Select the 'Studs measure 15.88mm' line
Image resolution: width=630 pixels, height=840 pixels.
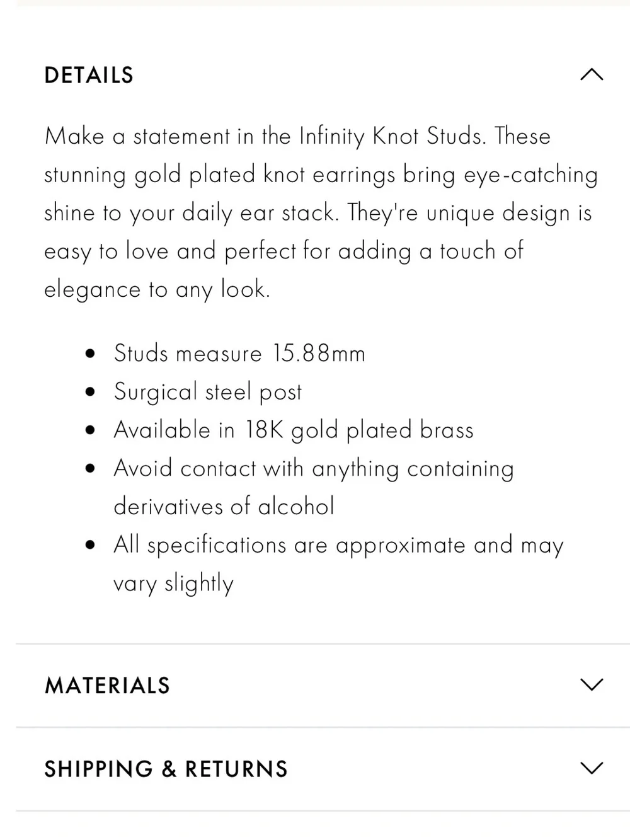(239, 354)
